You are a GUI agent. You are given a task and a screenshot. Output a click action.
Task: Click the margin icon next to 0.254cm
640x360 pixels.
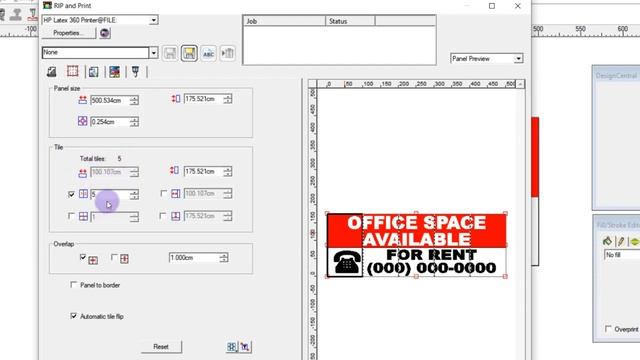[x=82, y=121]
